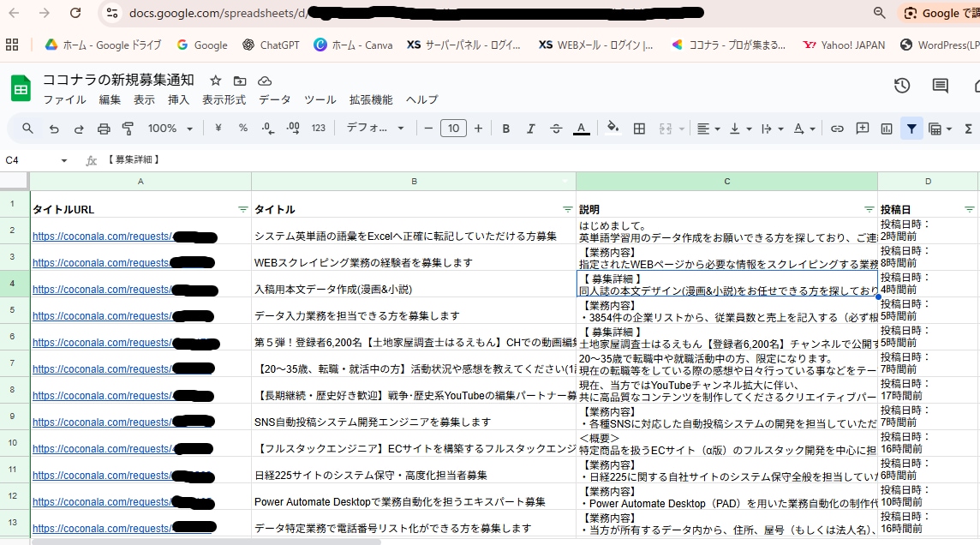The height and width of the screenshot is (545, 980).
Task: Open the text wrapping dropdown
Action: click(x=773, y=129)
